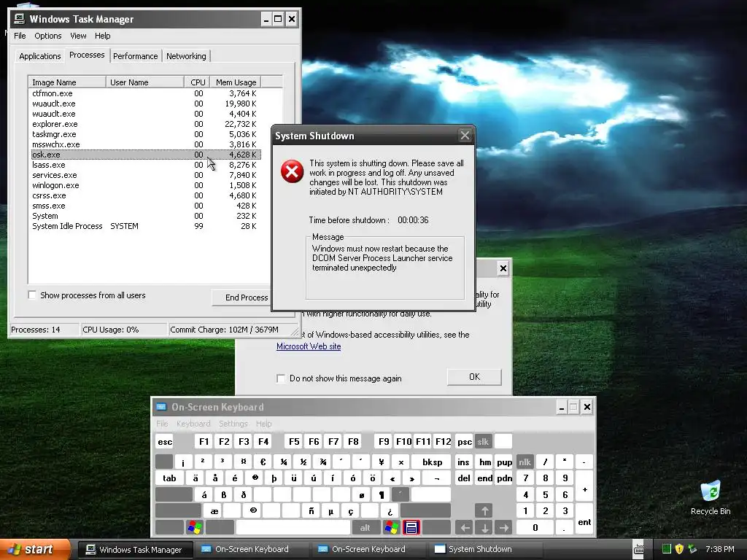Screen dimensions: 747x560
Task: Click the up arrow key on keyboard
Action: pos(484,511)
